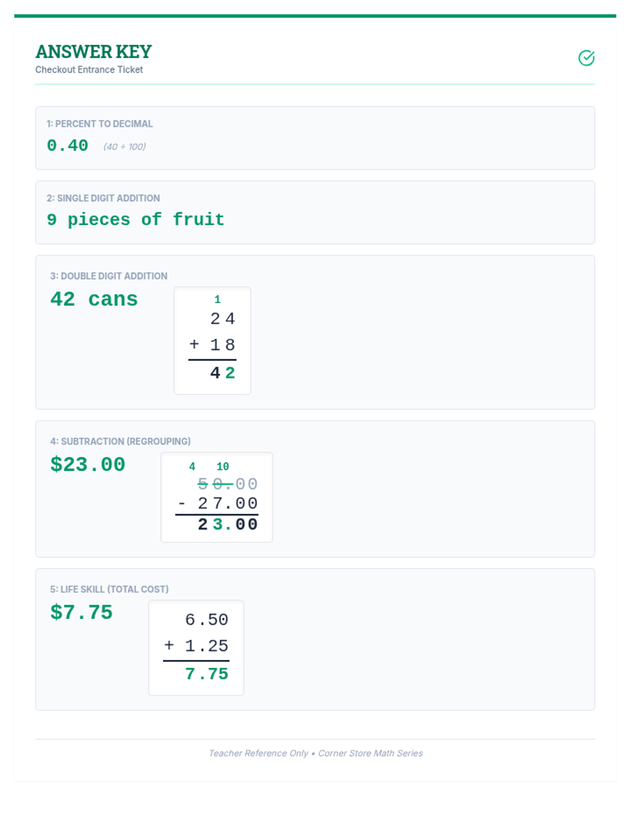
Task: Select the Percent to Decimal section label
Action: pyautogui.click(x=99, y=124)
